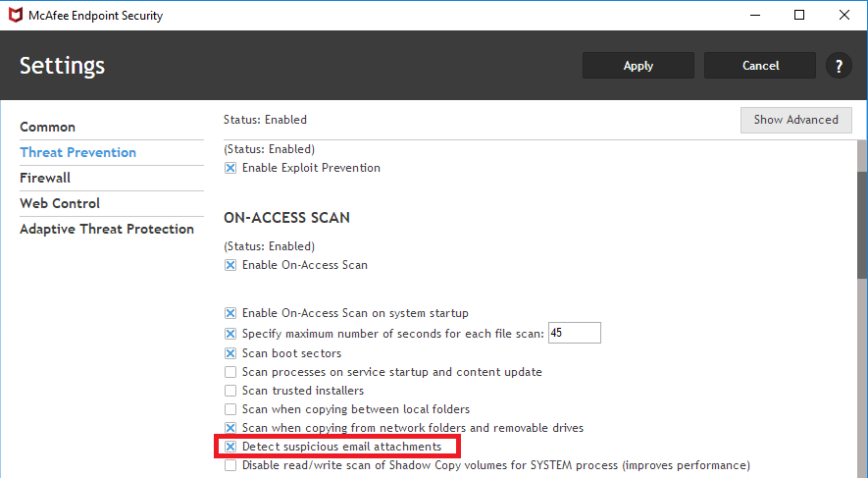
Task: Click the Apply button
Action: (x=638, y=66)
